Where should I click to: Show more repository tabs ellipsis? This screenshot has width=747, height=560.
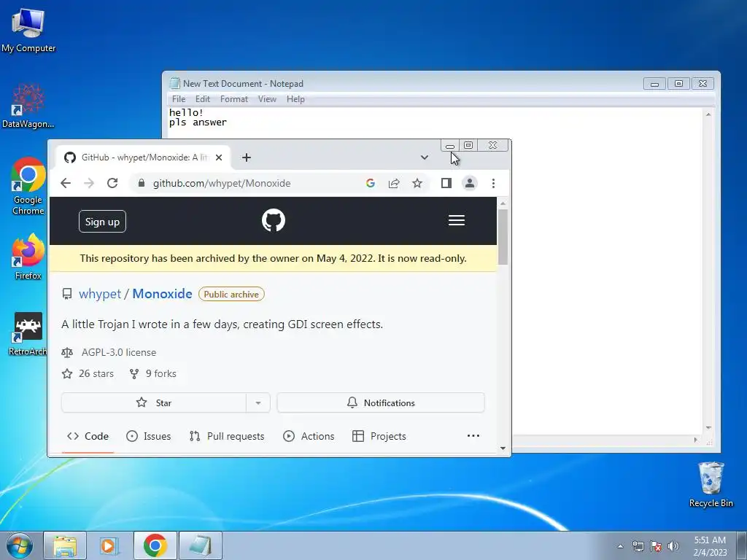473,436
